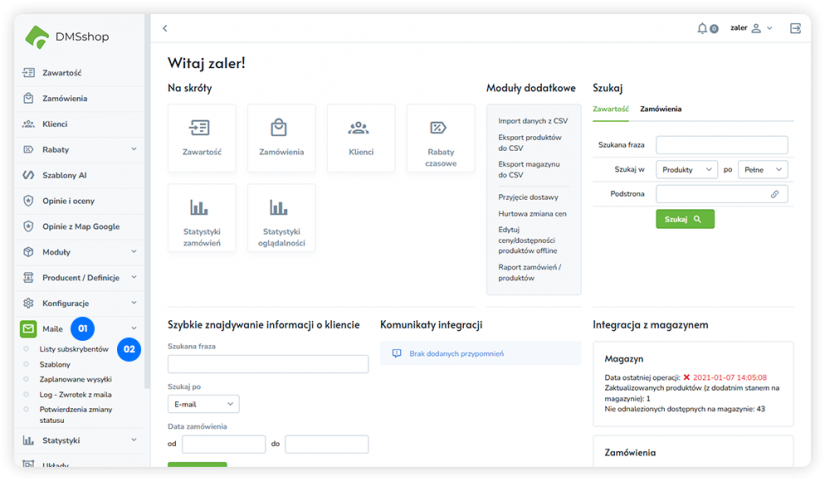
Task: Click the notification bell icon
Action: tap(703, 28)
